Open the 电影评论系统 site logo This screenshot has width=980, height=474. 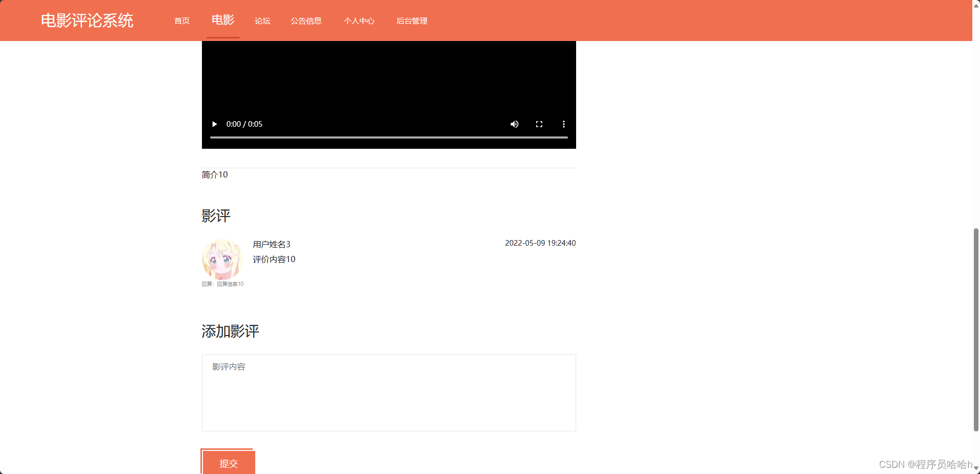[x=87, y=21]
